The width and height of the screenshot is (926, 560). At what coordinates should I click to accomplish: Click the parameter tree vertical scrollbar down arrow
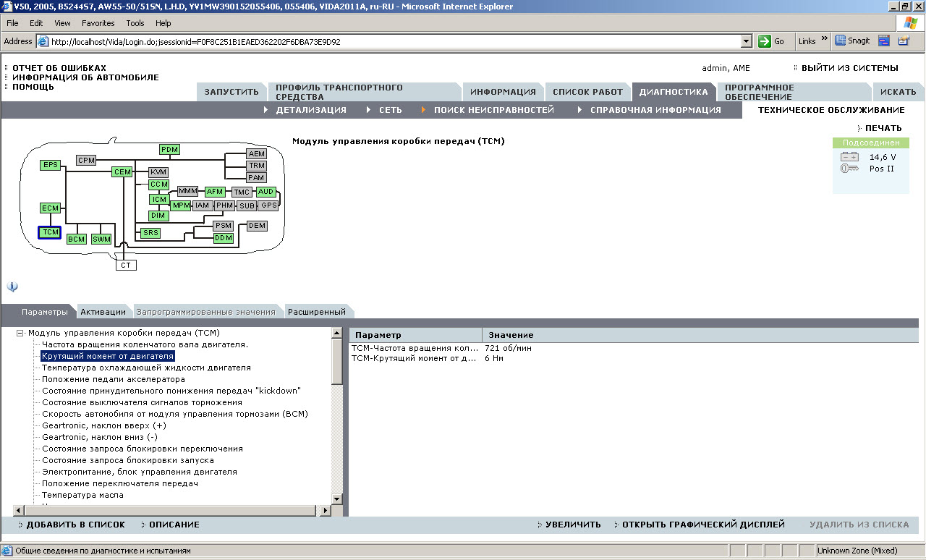pos(336,499)
